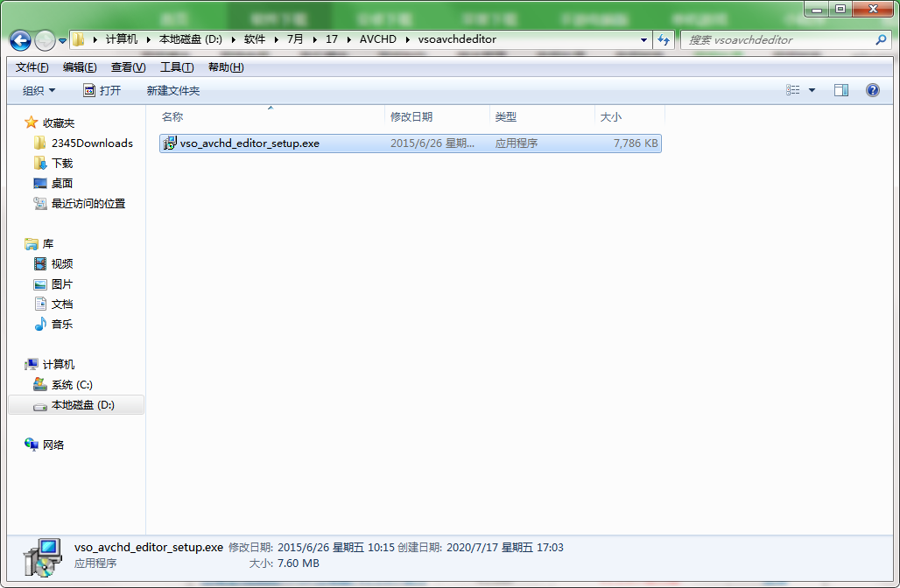Expand the arrow after AVCHD in breadcrumb
The height and width of the screenshot is (588, 900).
click(x=407, y=39)
